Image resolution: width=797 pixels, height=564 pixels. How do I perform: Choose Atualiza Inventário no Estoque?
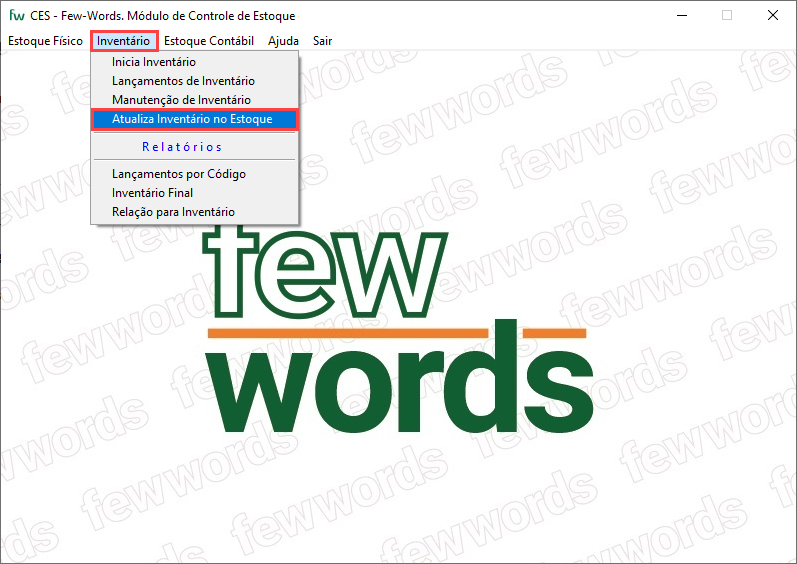195,119
